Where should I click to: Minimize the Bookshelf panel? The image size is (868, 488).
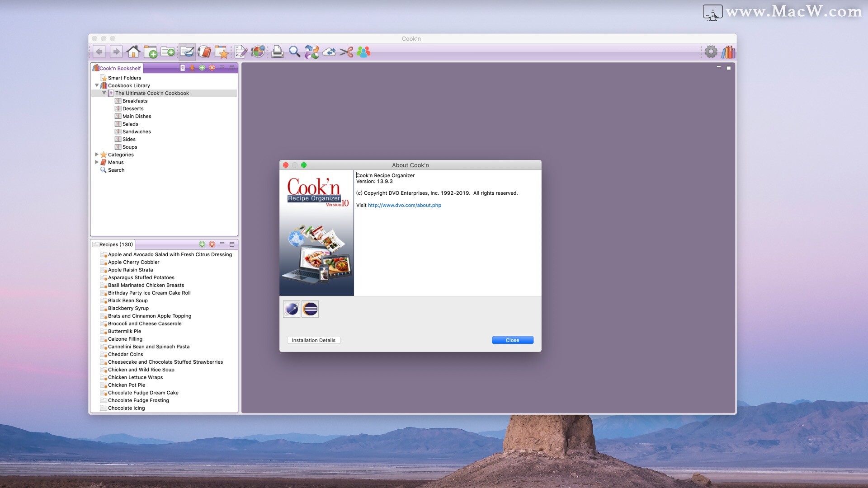tap(222, 67)
